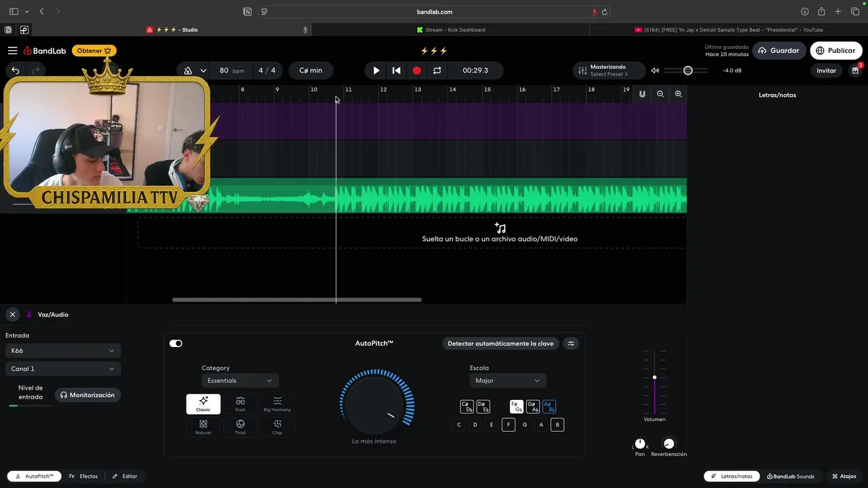The width and height of the screenshot is (868, 488).
Task: Switch to the YouTube browser tab
Action: point(729,30)
